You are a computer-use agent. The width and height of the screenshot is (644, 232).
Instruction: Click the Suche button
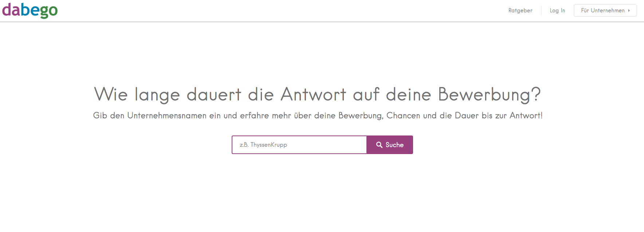click(390, 145)
